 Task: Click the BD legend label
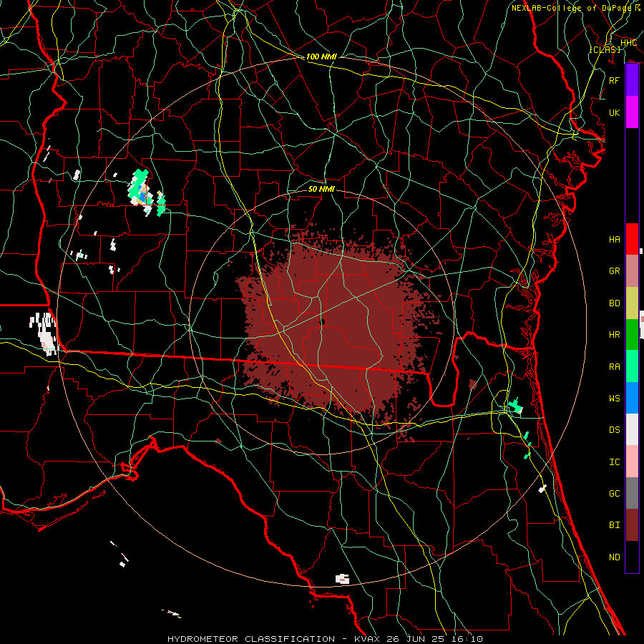(x=614, y=303)
